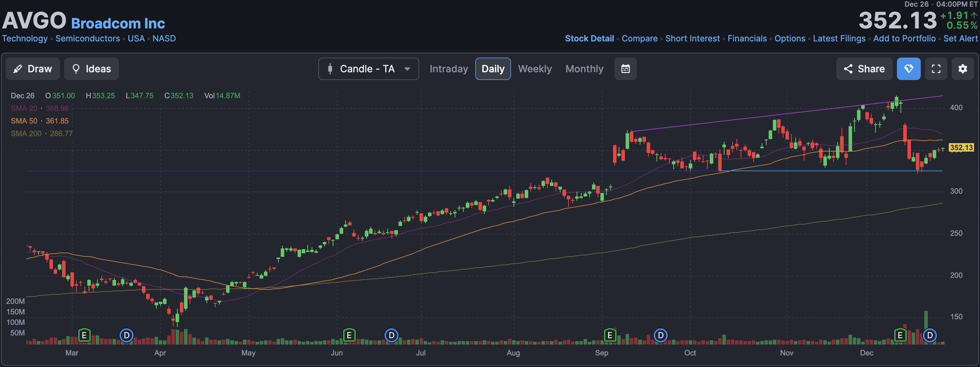Click the lightbulb icon in the Ideas button

click(x=76, y=68)
